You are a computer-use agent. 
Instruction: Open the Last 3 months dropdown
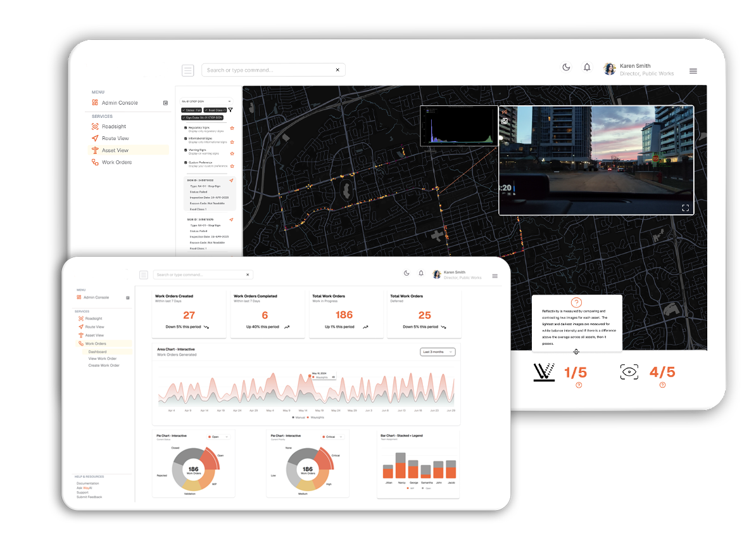click(x=438, y=352)
